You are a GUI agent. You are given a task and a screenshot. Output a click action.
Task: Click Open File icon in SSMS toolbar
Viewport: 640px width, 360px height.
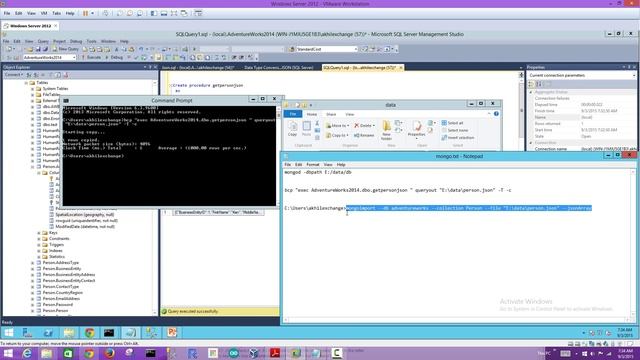click(x=30, y=49)
